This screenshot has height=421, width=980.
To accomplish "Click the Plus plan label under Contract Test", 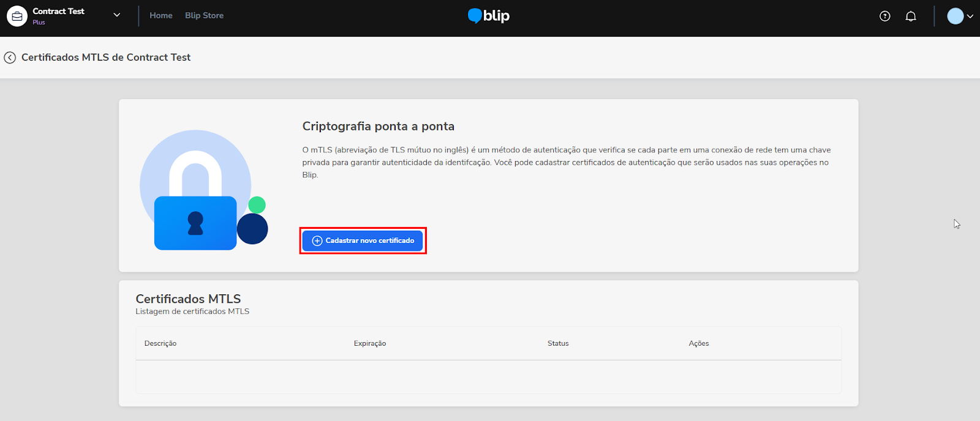I will [39, 23].
